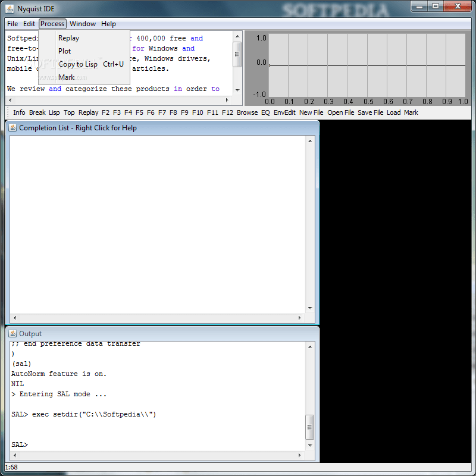This screenshot has height=476, width=476.
Task: Open the Help menu
Action: 108,24
